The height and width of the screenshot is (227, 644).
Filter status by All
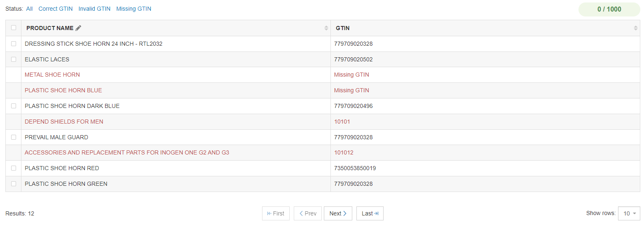tap(29, 9)
